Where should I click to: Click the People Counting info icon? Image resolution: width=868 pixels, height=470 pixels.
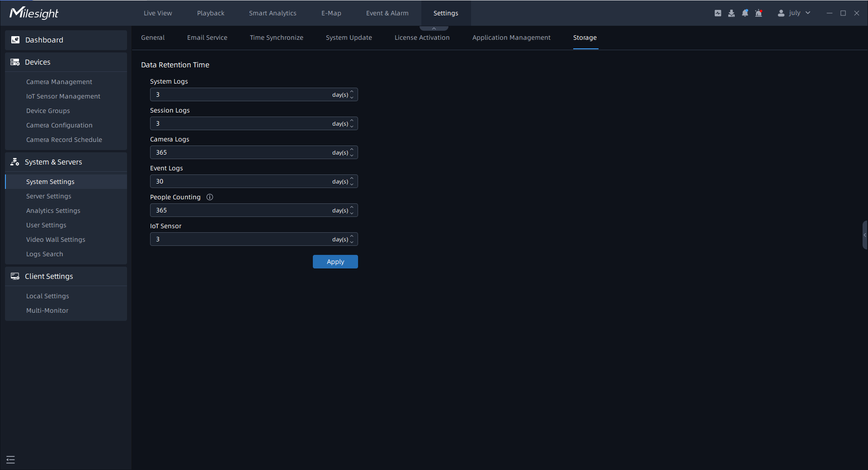coord(210,197)
